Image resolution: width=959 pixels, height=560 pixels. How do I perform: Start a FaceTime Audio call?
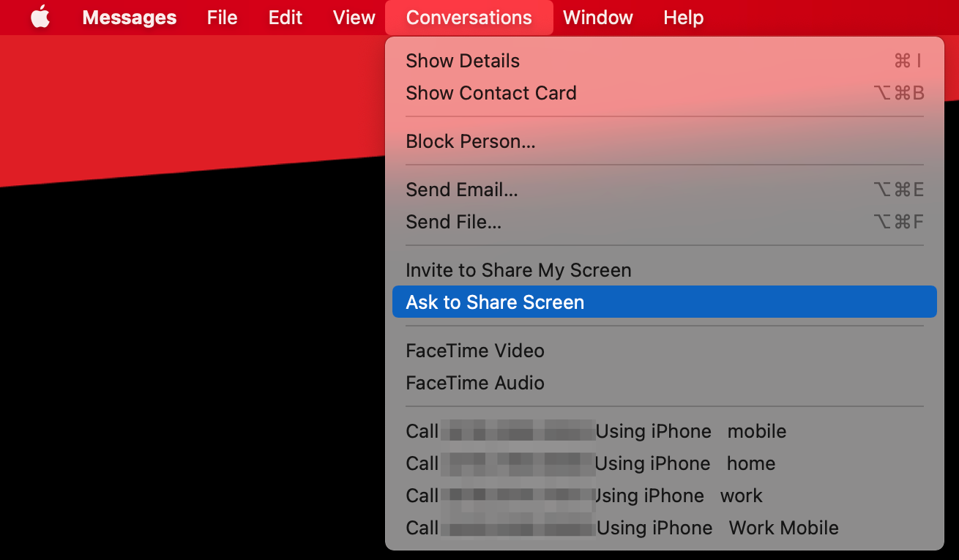click(x=665, y=383)
